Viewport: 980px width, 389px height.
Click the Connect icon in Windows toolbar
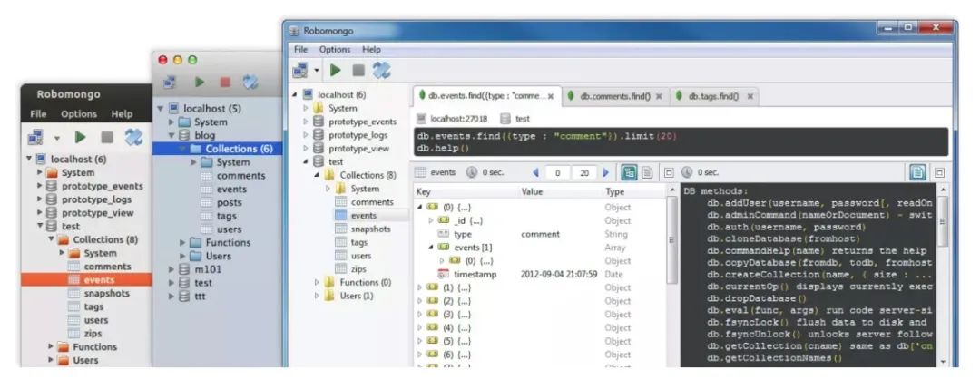pyautogui.click(x=300, y=70)
